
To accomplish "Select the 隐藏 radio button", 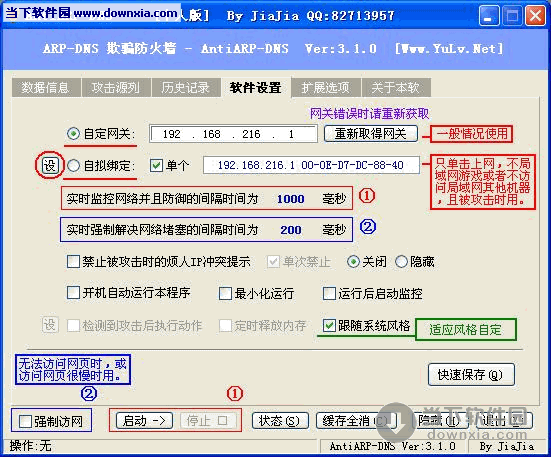I will [x=401, y=262].
